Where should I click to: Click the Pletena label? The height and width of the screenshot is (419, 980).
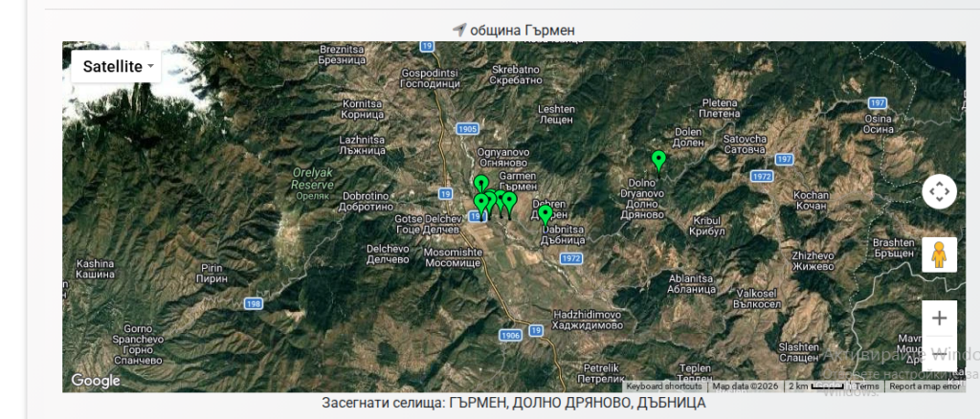pyautogui.click(x=720, y=108)
